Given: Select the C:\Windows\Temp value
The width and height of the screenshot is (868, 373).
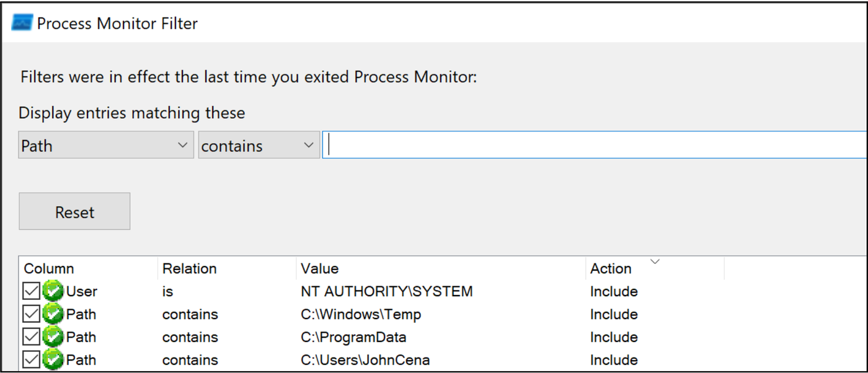Looking at the screenshot, I should (x=361, y=314).
